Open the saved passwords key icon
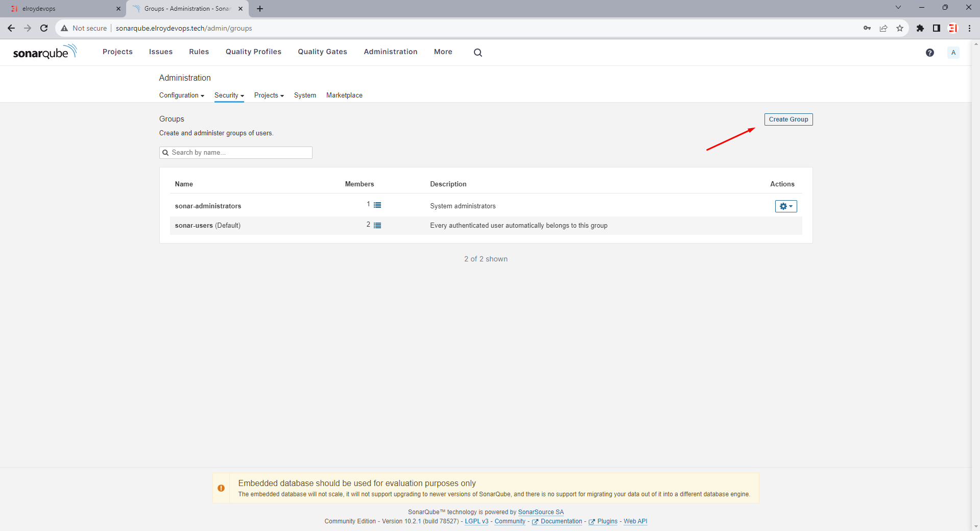980x531 pixels. click(x=867, y=28)
